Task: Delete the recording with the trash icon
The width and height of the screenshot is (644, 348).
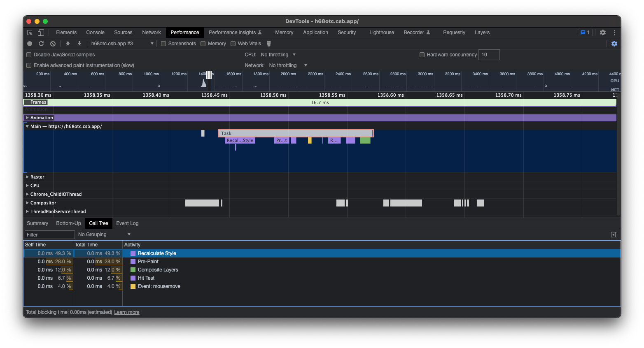Action: 269,43
